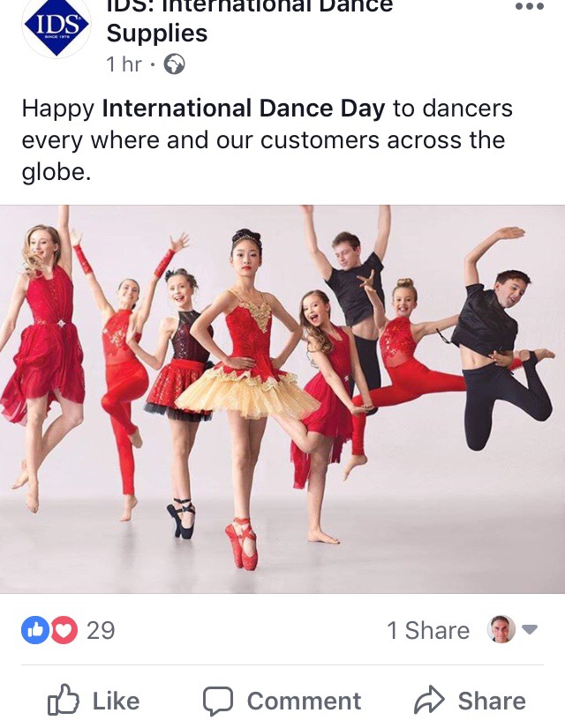565x728 pixels.
Task: Click the arrow icon beside Share
Action: [x=429, y=699]
